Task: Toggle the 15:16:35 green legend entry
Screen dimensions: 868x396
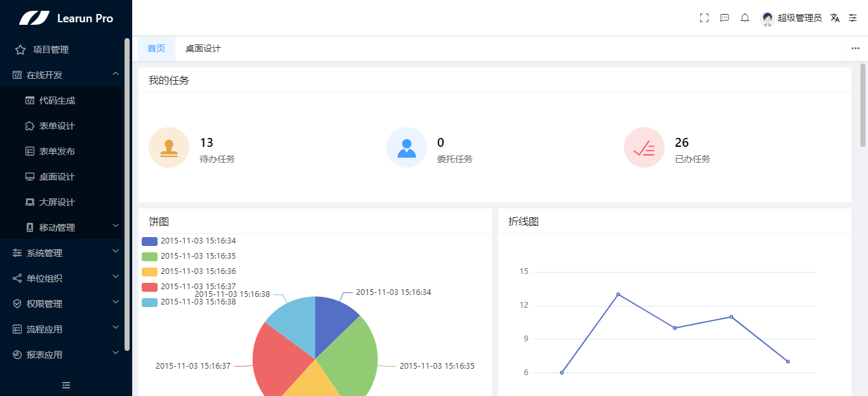Action: [189, 256]
